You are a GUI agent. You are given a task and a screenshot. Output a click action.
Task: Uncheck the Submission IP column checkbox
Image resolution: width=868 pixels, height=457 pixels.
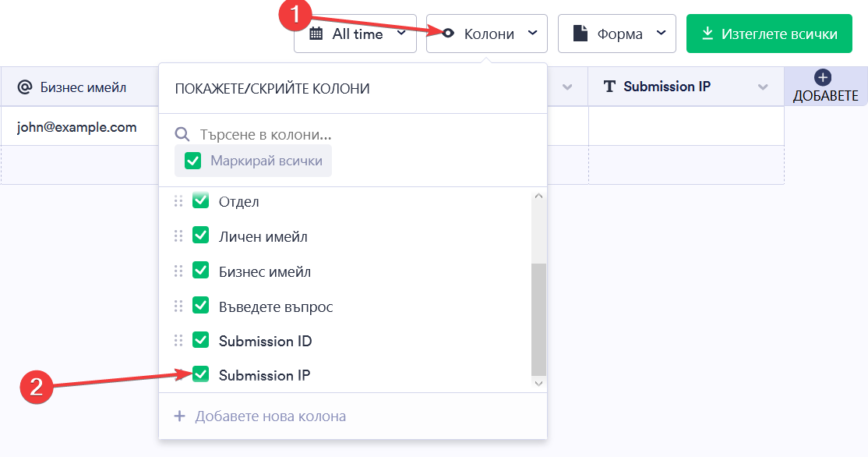200,374
